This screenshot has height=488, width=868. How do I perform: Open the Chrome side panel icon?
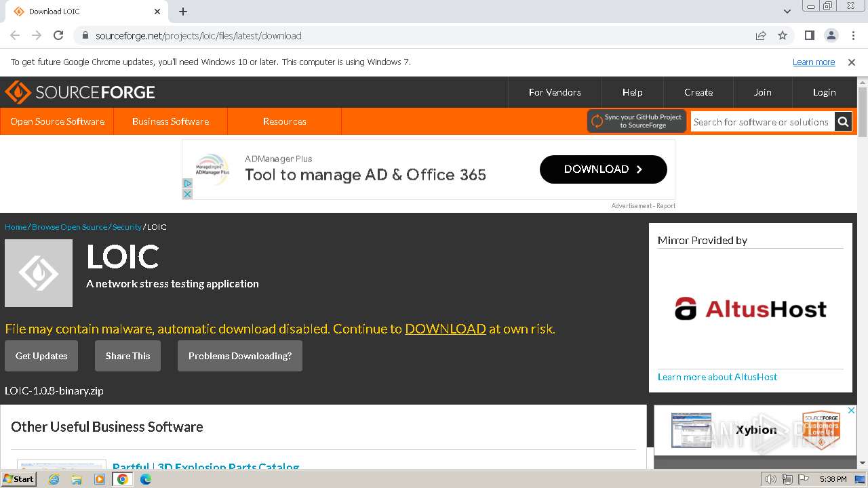point(809,35)
